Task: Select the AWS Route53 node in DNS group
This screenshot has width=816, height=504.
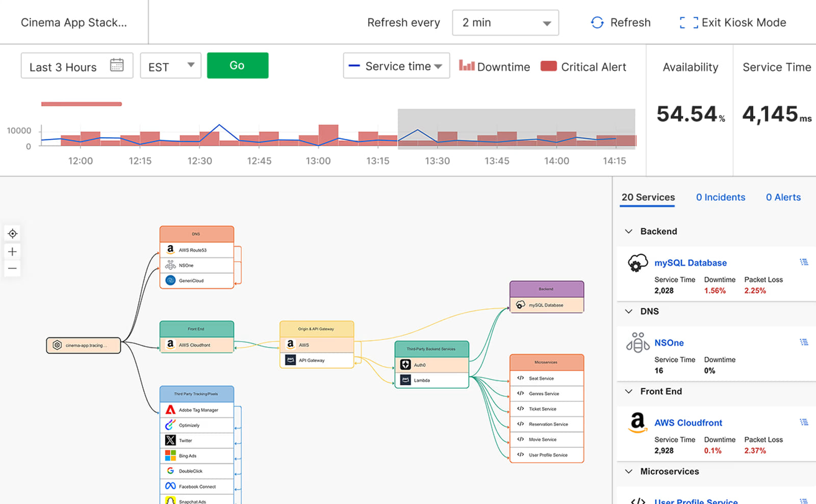Action: [x=196, y=250]
